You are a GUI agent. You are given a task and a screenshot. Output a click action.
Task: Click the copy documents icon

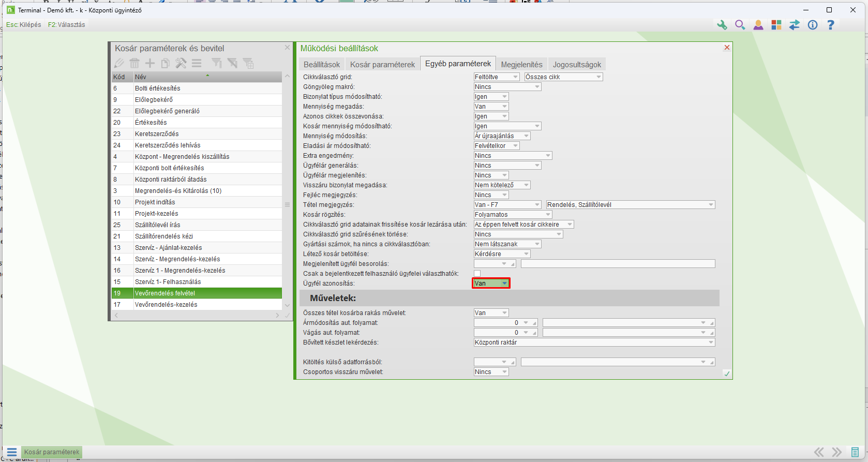pyautogui.click(x=166, y=63)
